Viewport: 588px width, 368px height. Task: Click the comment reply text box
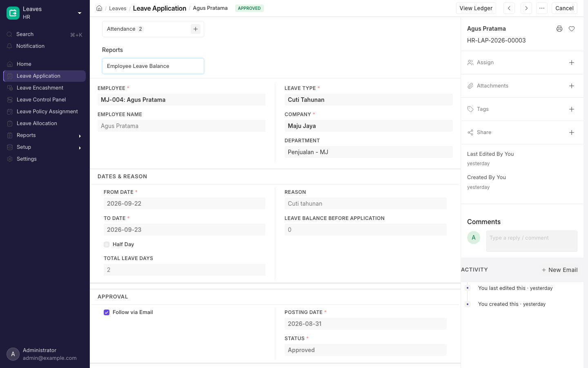pos(532,241)
